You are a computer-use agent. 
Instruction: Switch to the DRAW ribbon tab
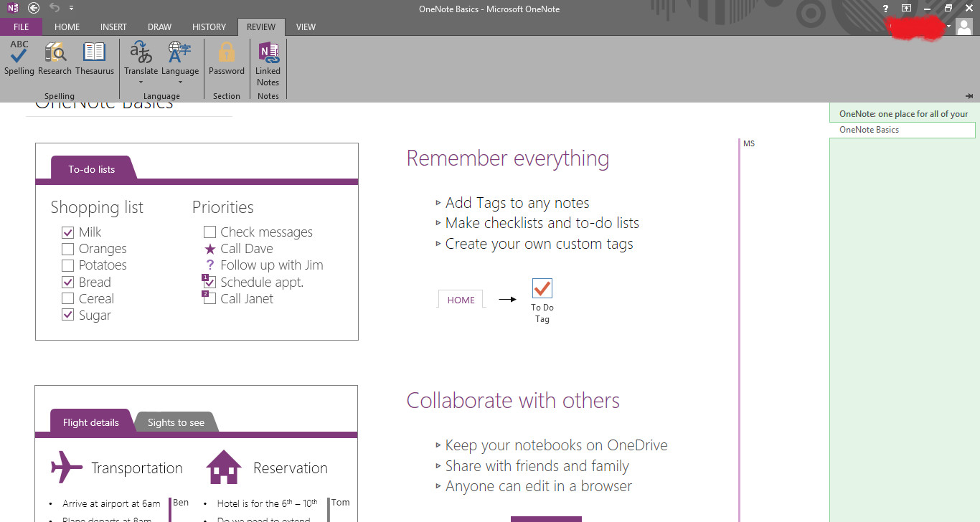coord(159,27)
